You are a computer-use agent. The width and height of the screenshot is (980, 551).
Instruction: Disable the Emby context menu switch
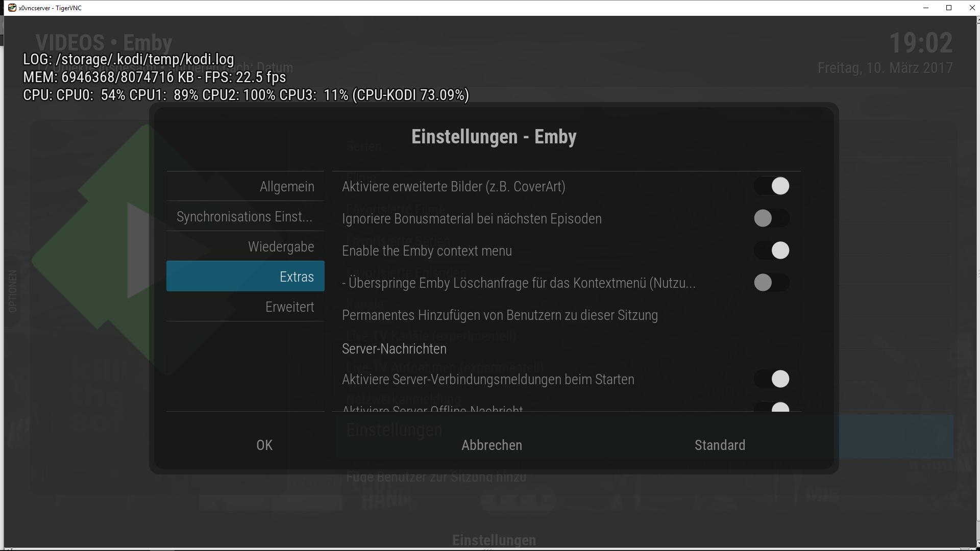tap(772, 251)
